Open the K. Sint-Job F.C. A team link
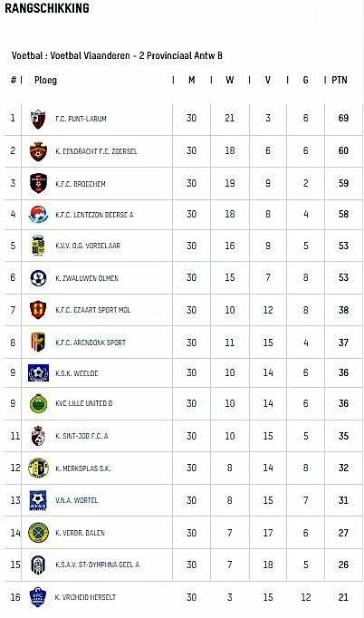Viewport: 364px width, 618px height. pos(81,436)
